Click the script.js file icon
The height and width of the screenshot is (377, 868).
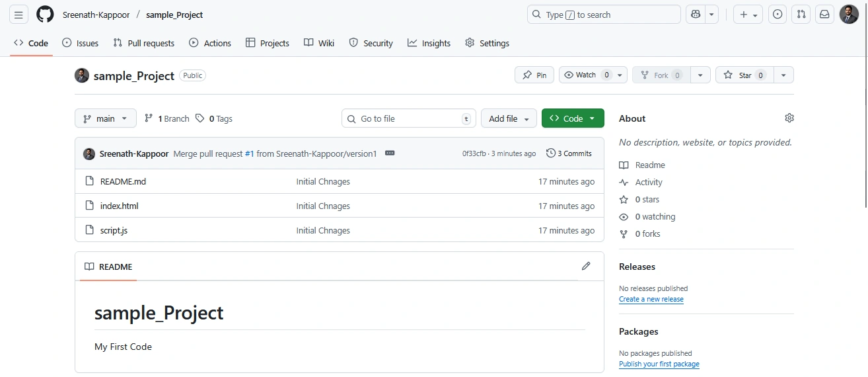[x=90, y=230]
